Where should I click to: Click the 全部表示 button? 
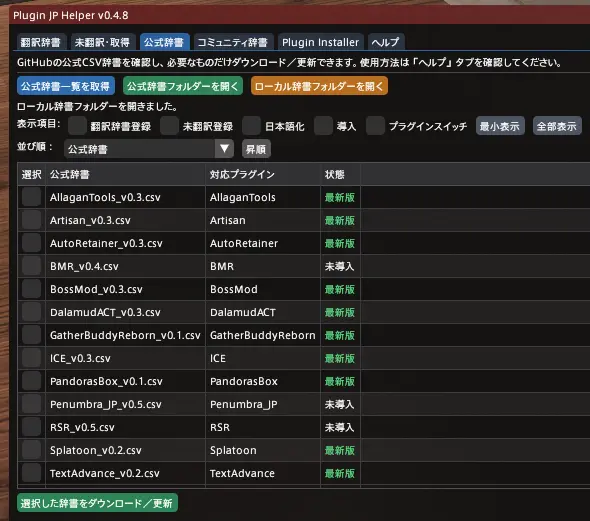pos(557,126)
